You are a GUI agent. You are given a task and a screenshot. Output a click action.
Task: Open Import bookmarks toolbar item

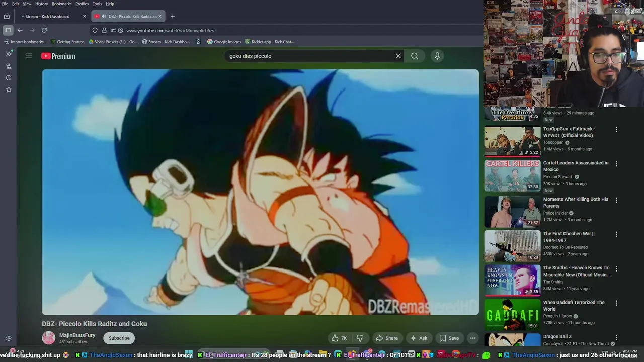(25, 42)
